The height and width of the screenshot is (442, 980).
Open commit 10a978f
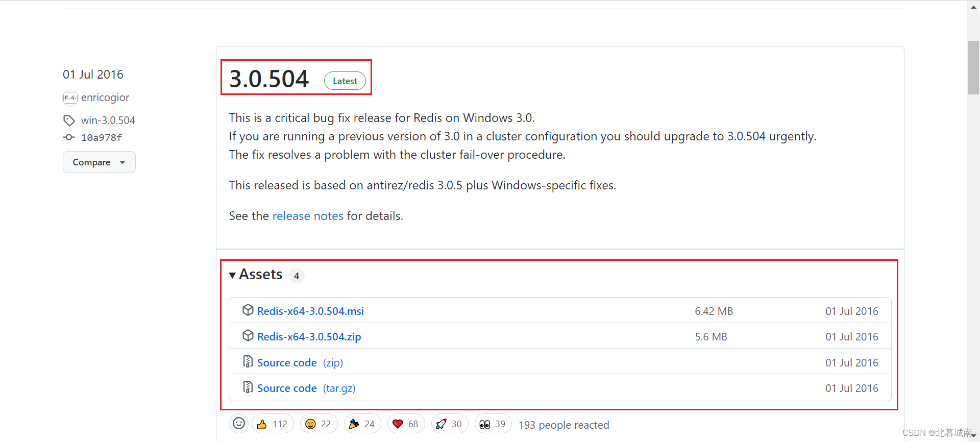pos(102,137)
